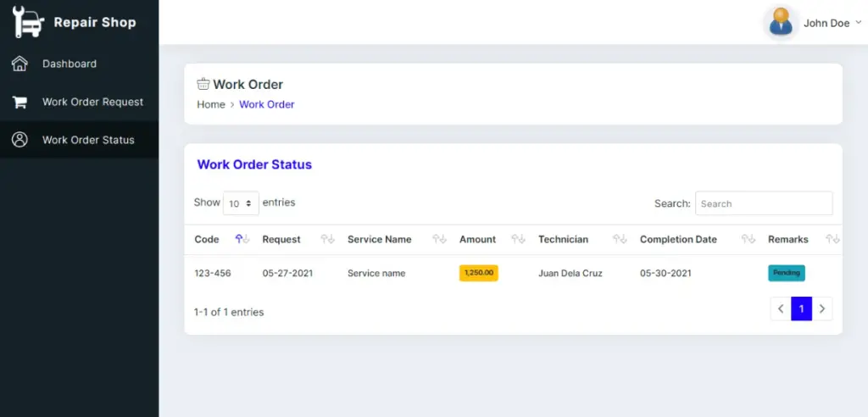
Task: Click the Juan Dela Cruz technician cell
Action: (570, 273)
